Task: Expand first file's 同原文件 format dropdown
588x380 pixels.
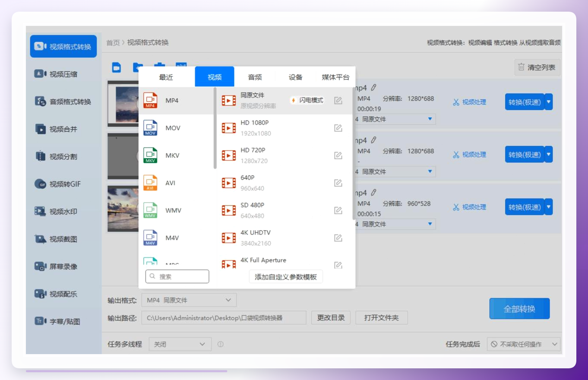Action: (x=430, y=119)
